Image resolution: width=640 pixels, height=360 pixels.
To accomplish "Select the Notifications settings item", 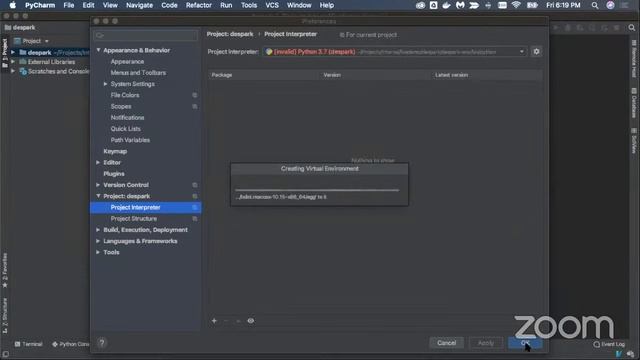I will 127,118.
